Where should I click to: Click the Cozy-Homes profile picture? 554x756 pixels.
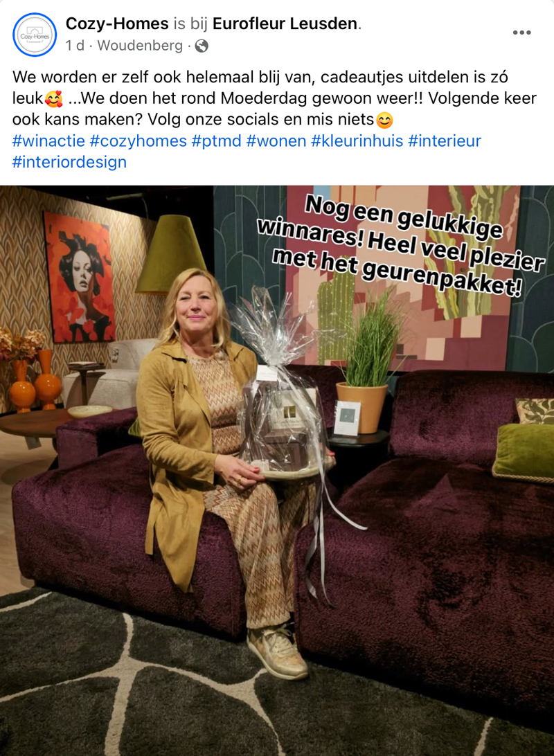pos(35,35)
